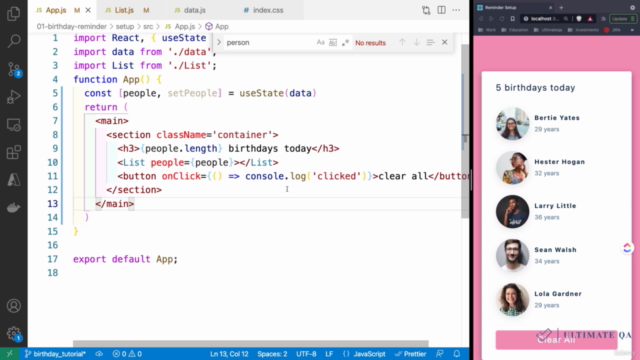Click the Reminder Setup browser tab
640x360 pixels.
(x=514, y=7)
